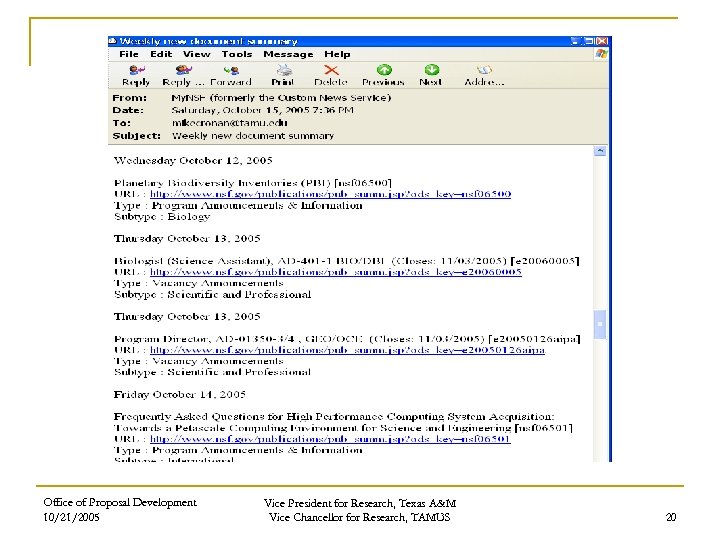Open the e20060005 vacancy URL link
720x540 pixels.
(336, 272)
